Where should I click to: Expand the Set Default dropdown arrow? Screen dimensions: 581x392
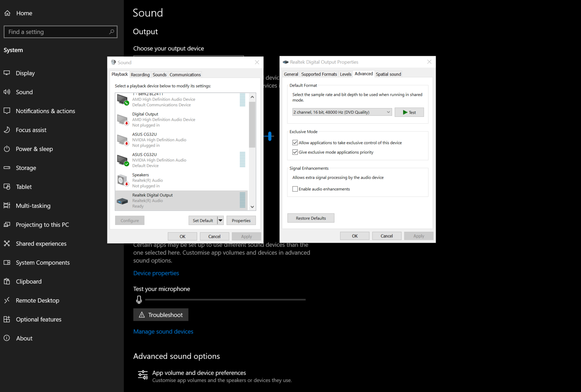pos(220,220)
